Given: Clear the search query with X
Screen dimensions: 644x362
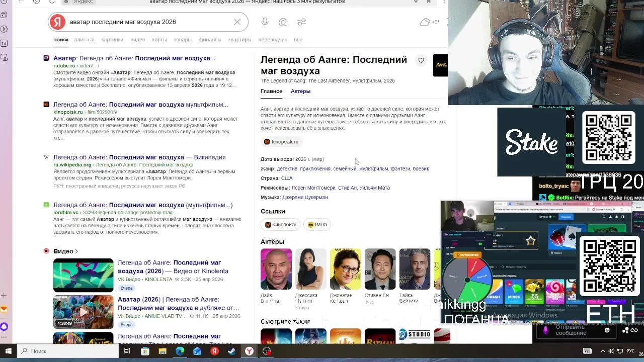Looking at the screenshot, I should tap(237, 22).
